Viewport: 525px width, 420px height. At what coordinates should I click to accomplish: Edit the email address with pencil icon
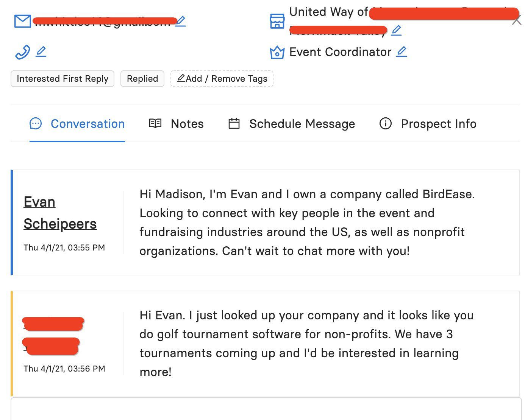181,21
